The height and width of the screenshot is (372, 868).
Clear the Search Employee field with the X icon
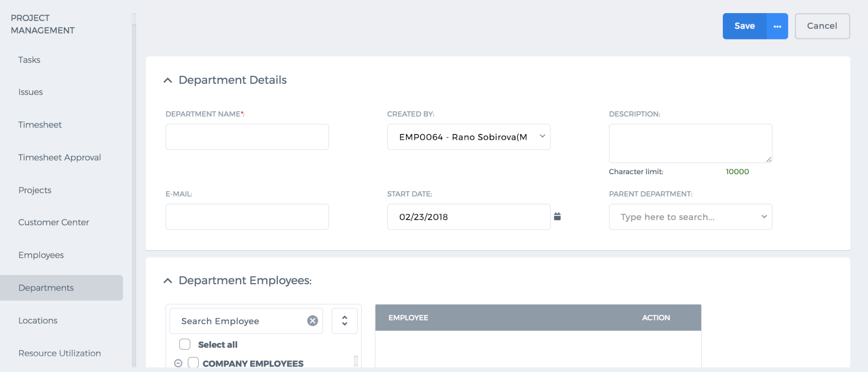312,321
